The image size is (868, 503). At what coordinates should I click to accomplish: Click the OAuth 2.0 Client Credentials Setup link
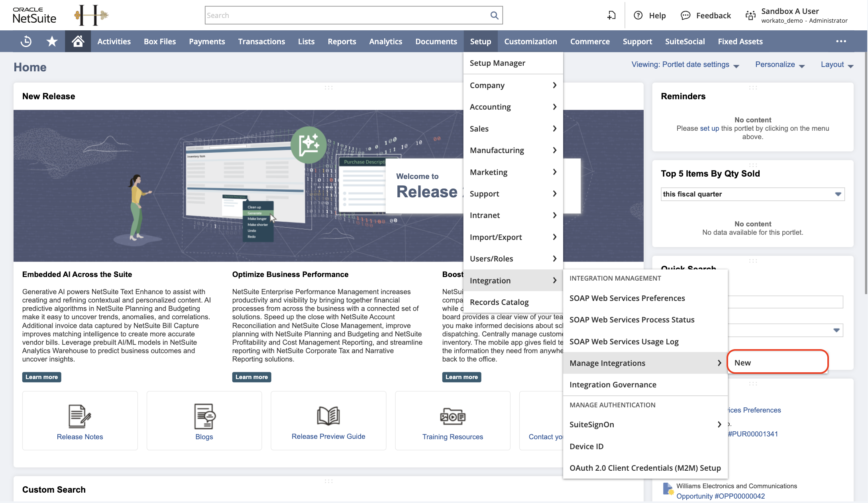click(645, 468)
